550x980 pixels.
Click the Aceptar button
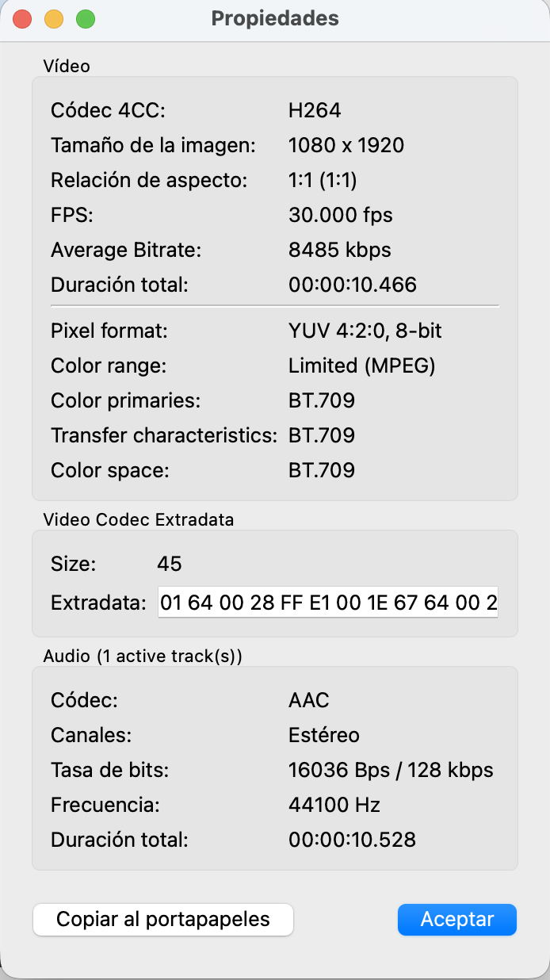tap(456, 920)
